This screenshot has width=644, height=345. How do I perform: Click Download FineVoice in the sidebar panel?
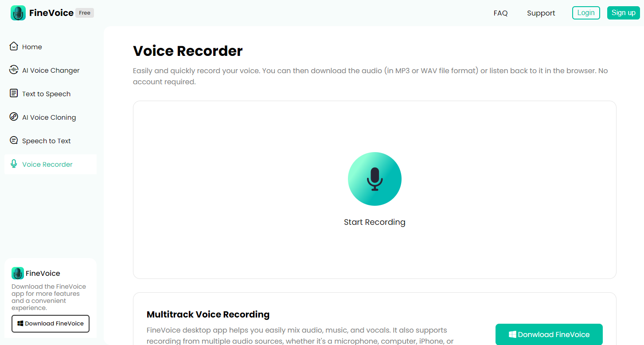(50, 324)
